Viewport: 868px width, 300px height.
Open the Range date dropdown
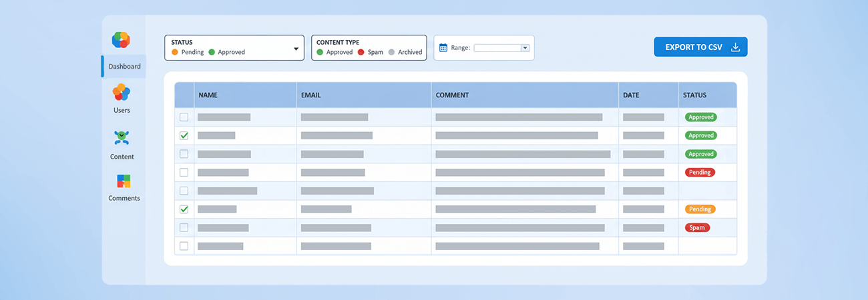525,48
